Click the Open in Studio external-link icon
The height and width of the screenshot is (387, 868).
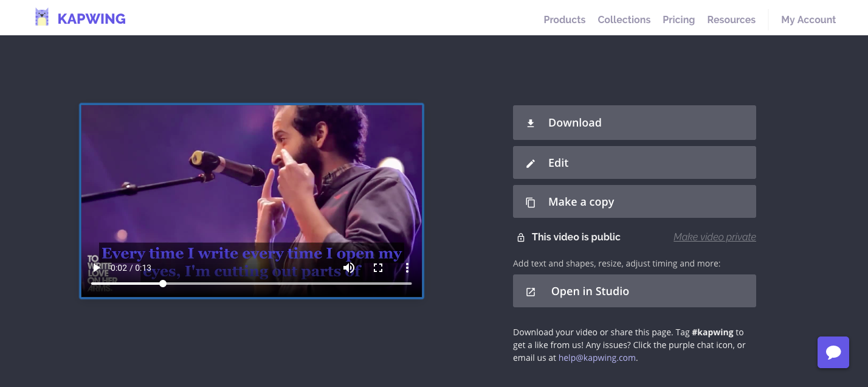coord(531,291)
